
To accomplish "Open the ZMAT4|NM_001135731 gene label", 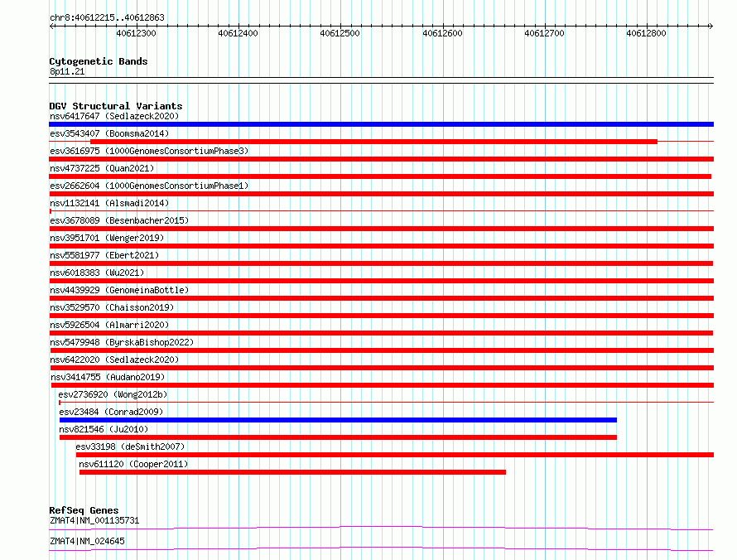I will pos(94,520).
